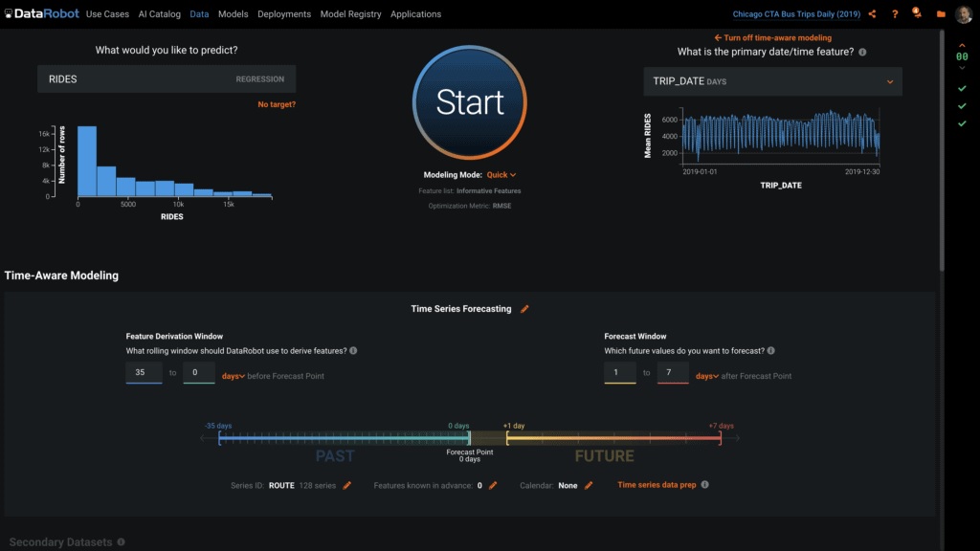
Task: Open the TRIP_DATE date feature dropdown
Action: (x=773, y=81)
